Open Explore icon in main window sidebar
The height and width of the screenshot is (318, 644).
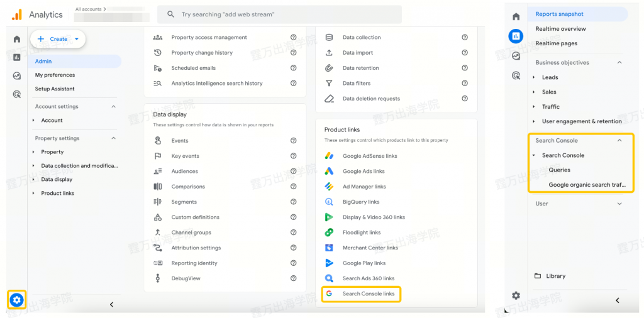17,76
